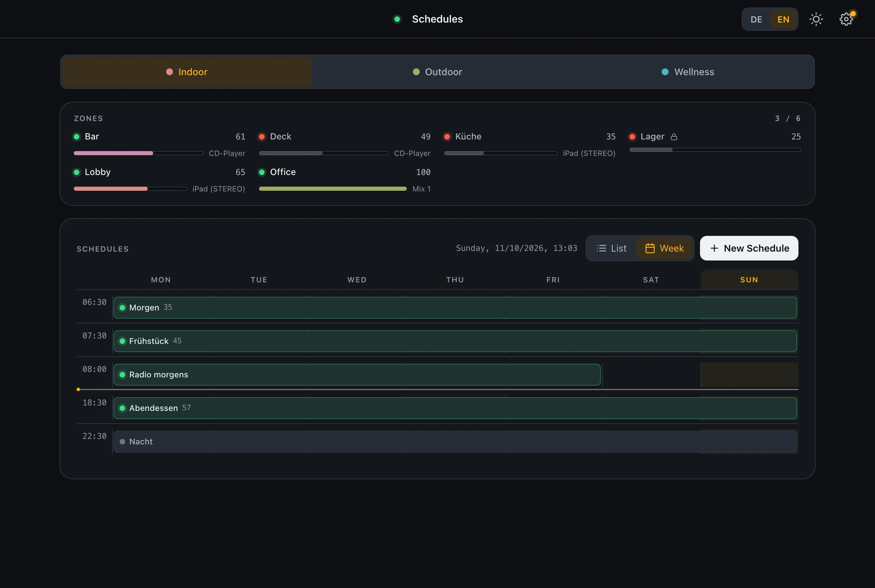
Task: Click the current-time marker dot on timeline
Action: tap(78, 390)
